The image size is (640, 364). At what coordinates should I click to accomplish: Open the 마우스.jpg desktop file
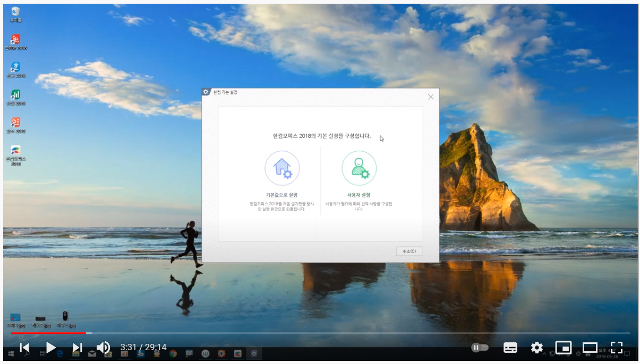pyautogui.click(x=66, y=320)
